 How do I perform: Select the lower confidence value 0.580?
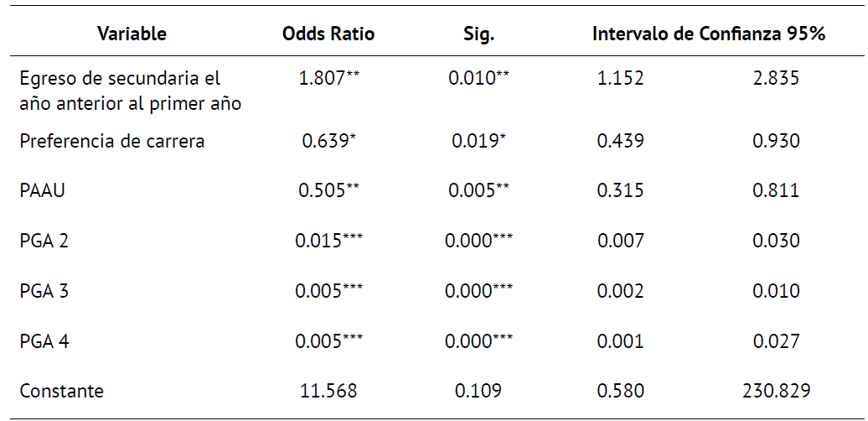click(x=620, y=391)
